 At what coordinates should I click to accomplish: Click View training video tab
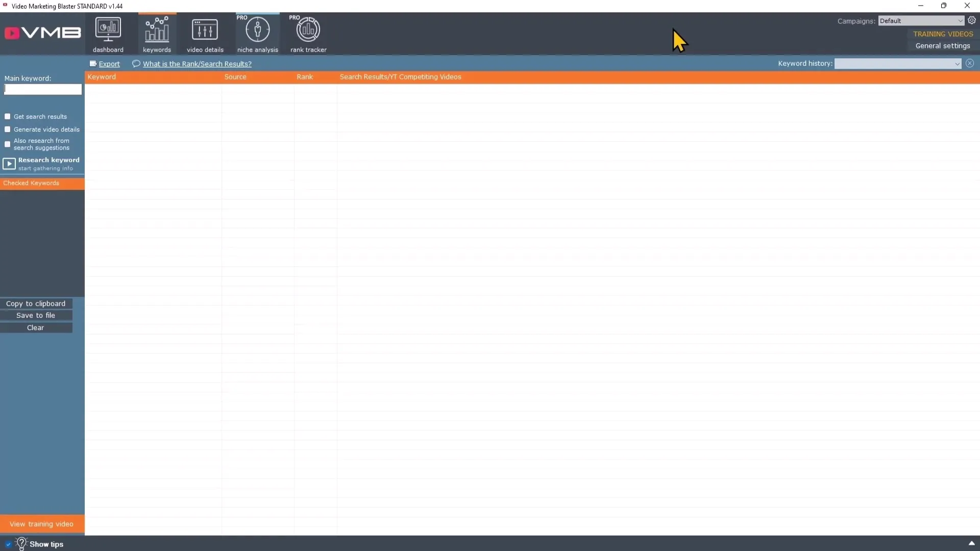(42, 523)
